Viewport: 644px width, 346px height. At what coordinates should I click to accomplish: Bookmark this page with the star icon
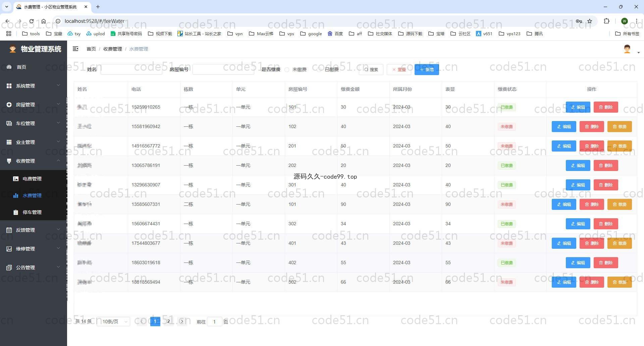point(590,21)
